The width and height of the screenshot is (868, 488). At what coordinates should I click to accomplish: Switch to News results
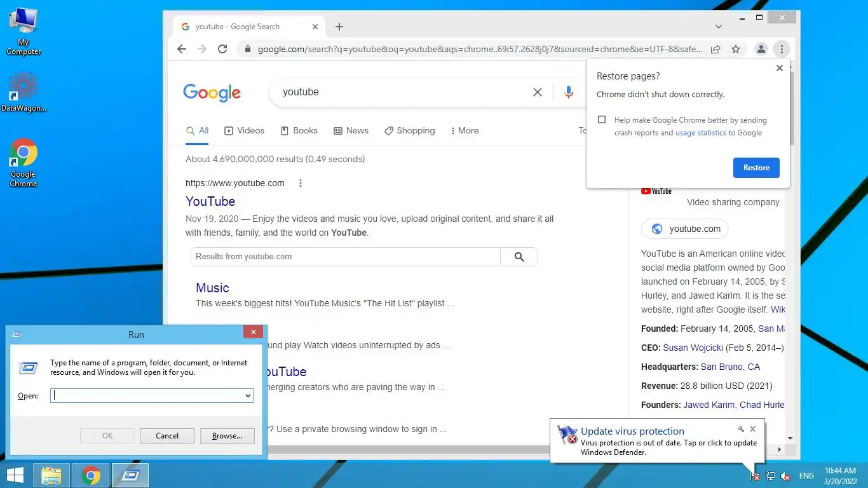point(351,131)
